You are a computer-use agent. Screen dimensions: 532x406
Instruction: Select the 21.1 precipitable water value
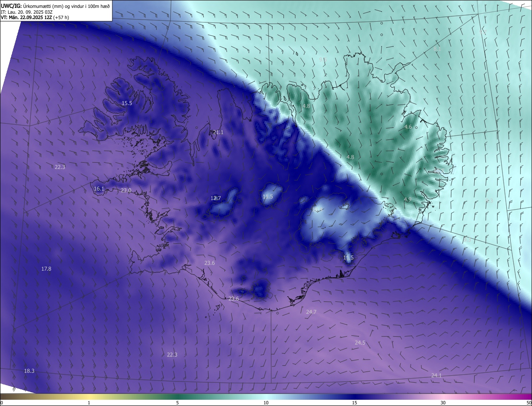click(x=218, y=132)
